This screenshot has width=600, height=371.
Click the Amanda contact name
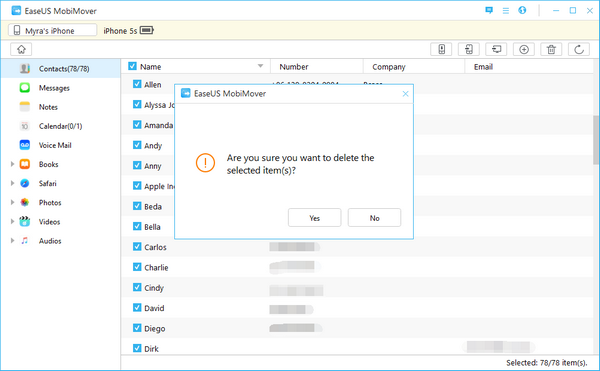pos(158,125)
